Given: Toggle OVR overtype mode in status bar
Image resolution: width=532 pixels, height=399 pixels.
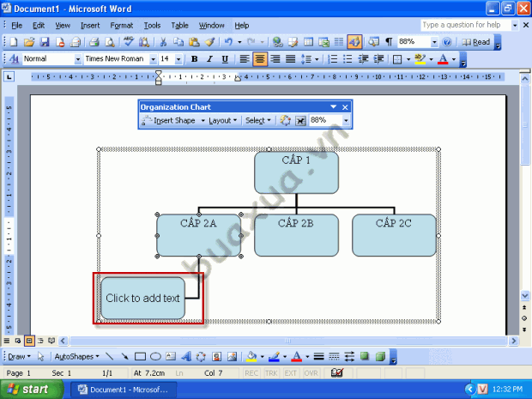Looking at the screenshot, I should tap(311, 373).
